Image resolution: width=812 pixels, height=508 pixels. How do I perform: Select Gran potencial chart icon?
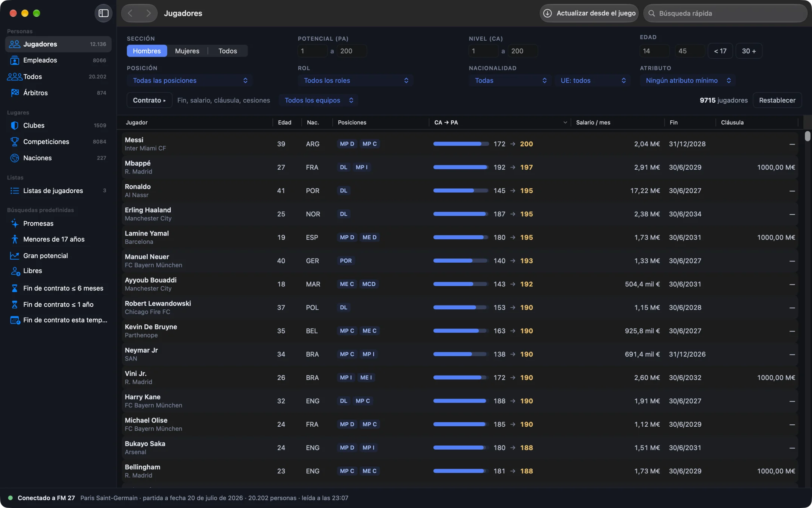pyautogui.click(x=15, y=256)
